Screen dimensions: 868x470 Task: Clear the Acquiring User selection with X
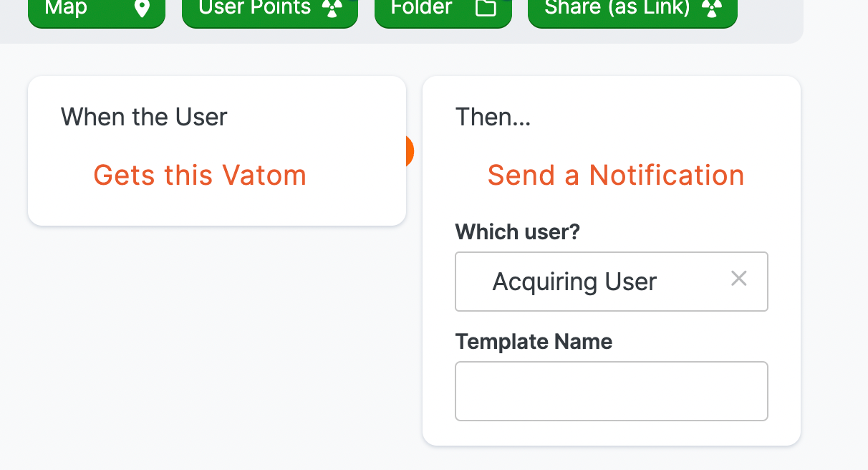click(739, 279)
